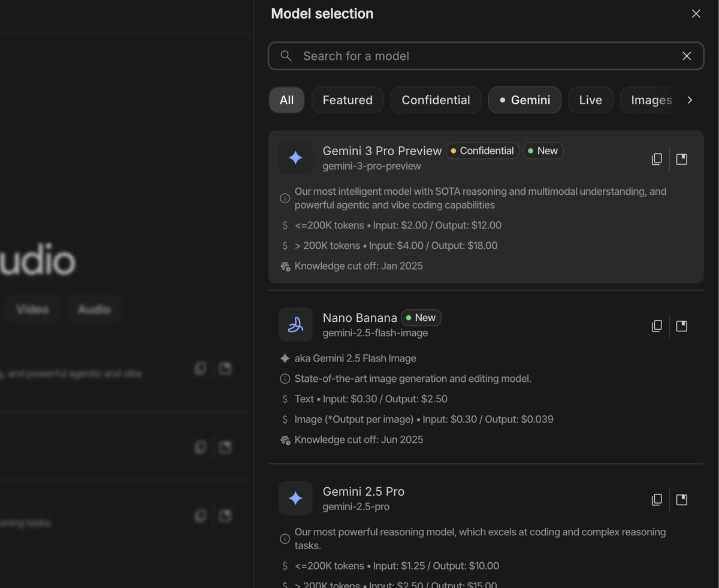The image size is (719, 588).
Task: Click dollar icon for > 200K tokens Input: $4.00
Action: [285, 246]
